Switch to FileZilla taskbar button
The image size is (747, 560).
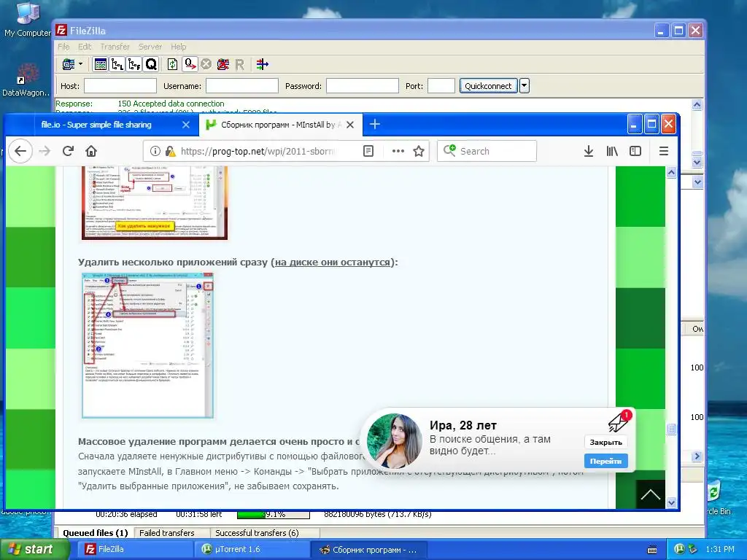(133, 550)
